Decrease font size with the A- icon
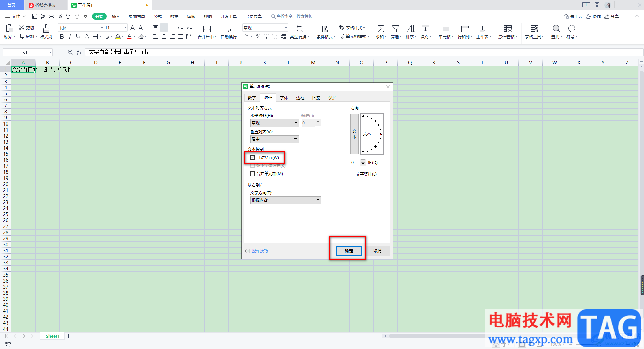 pos(141,28)
